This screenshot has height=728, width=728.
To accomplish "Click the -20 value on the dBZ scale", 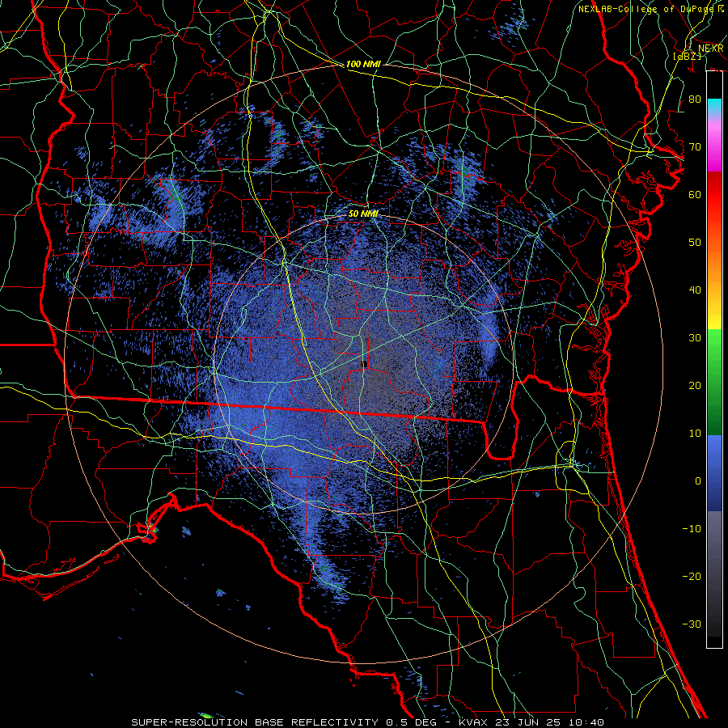I will 692,577.
